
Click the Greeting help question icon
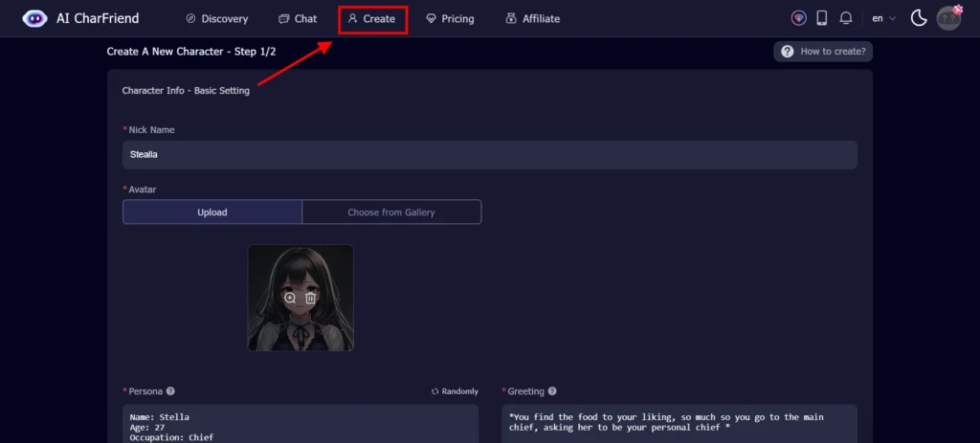(552, 391)
